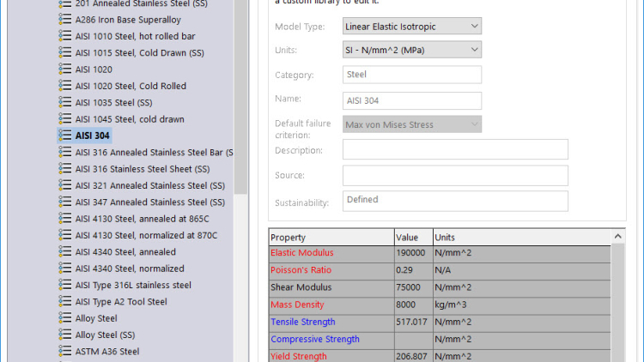Click the Name field containing AISI 304
Screen dimensions: 644x362
412,100
